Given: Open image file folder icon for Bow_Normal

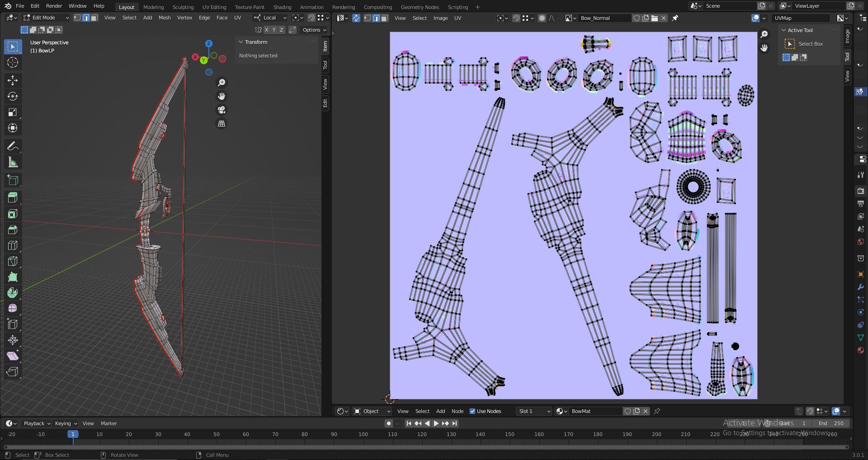Looking at the screenshot, I should [x=655, y=18].
